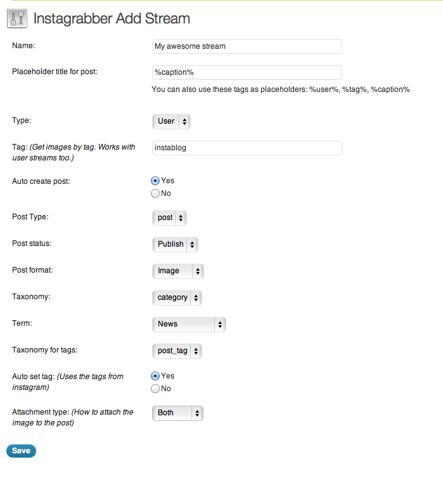Select Yes for Auto create post
443x504 pixels.
pos(155,181)
